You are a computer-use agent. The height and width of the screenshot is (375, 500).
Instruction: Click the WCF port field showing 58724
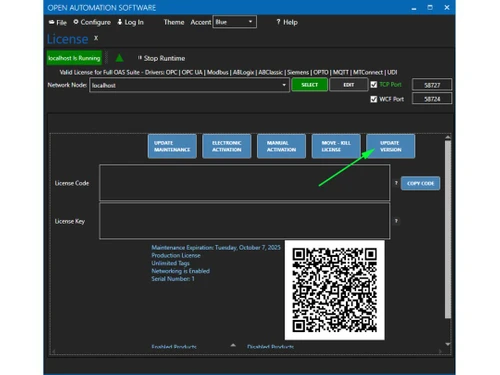(x=432, y=99)
